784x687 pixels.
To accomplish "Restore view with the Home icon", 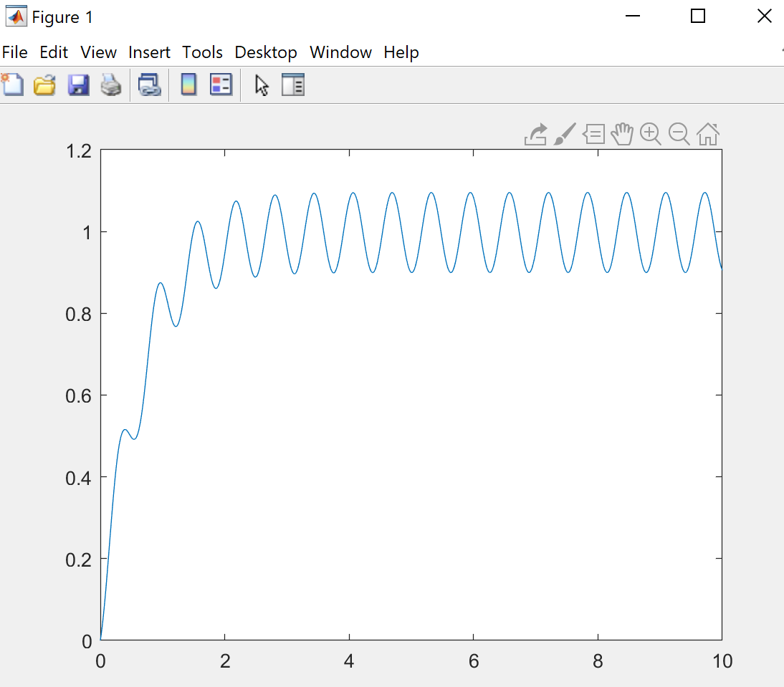I will [708, 134].
